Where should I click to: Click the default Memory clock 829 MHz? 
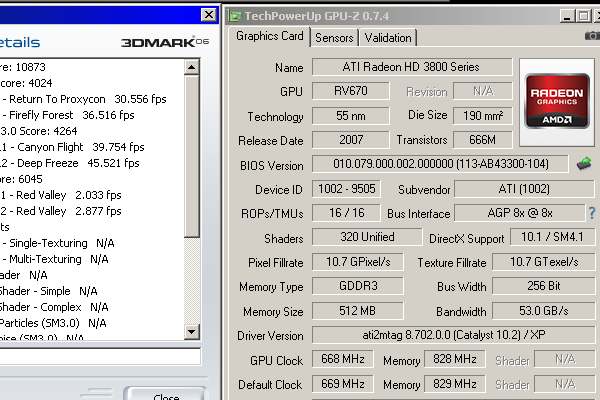(x=455, y=384)
